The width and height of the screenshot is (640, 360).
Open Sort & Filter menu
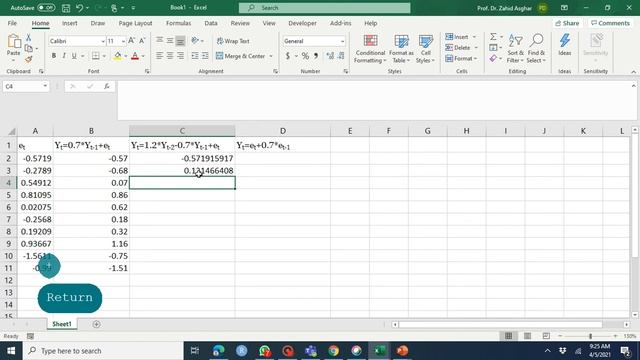(515, 49)
